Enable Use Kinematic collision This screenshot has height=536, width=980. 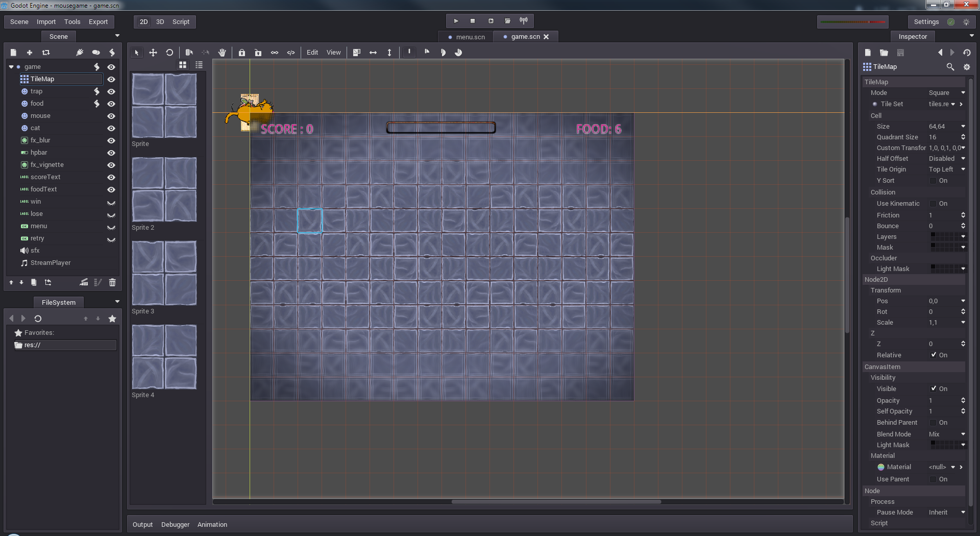tap(934, 204)
